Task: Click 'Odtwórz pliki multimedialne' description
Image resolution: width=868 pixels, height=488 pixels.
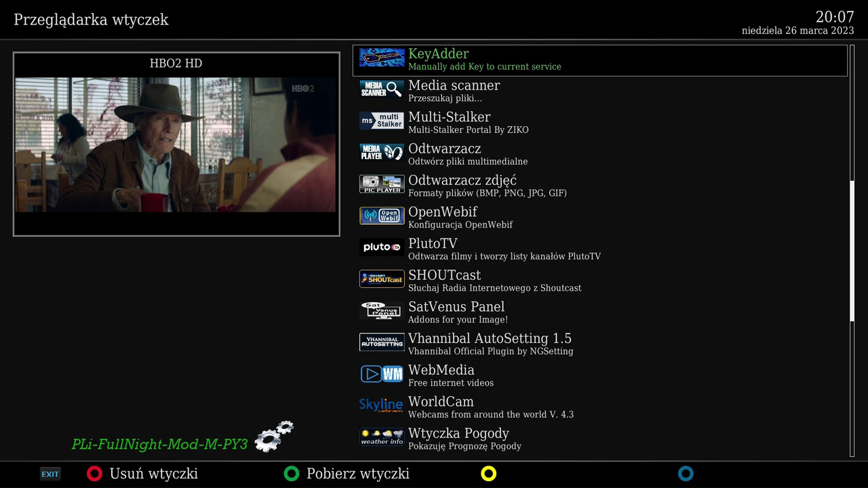Action: click(468, 162)
